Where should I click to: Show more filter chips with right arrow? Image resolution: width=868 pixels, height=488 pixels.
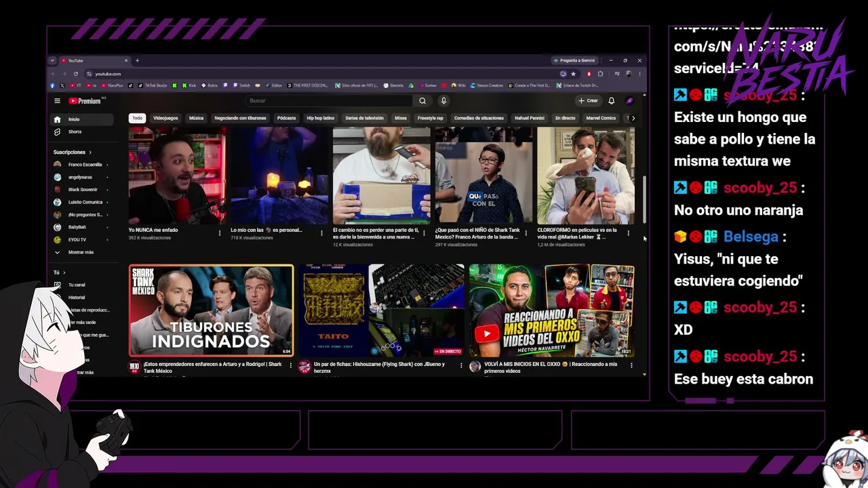point(633,118)
